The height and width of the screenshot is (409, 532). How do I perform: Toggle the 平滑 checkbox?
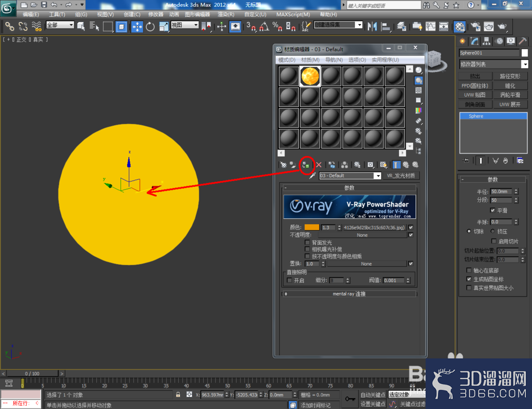(493, 210)
